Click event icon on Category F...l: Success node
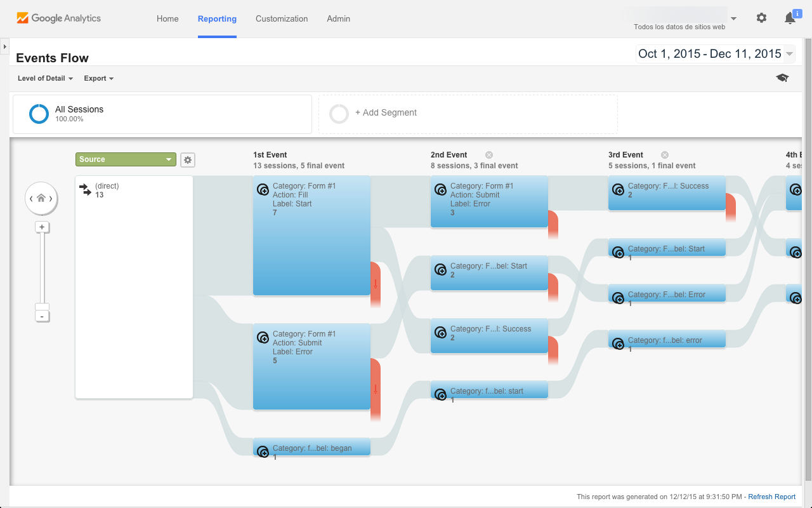 [440, 333]
